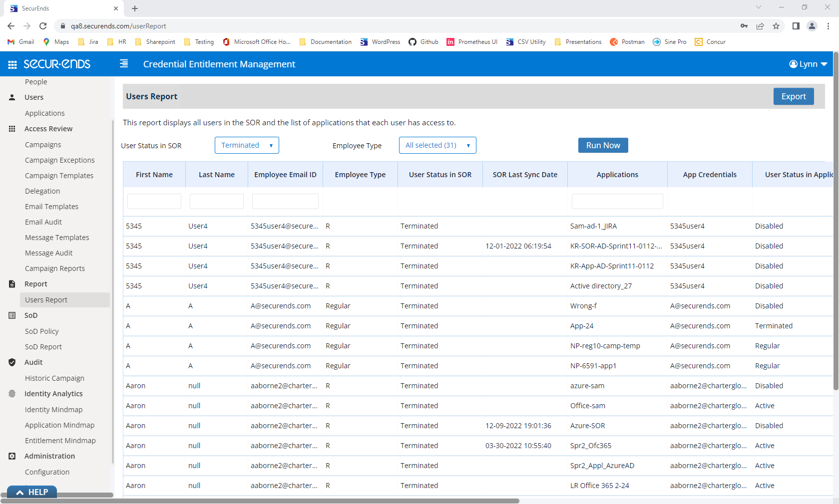Click the Lynn profile avatar icon
The image size is (839, 504).
[793, 64]
